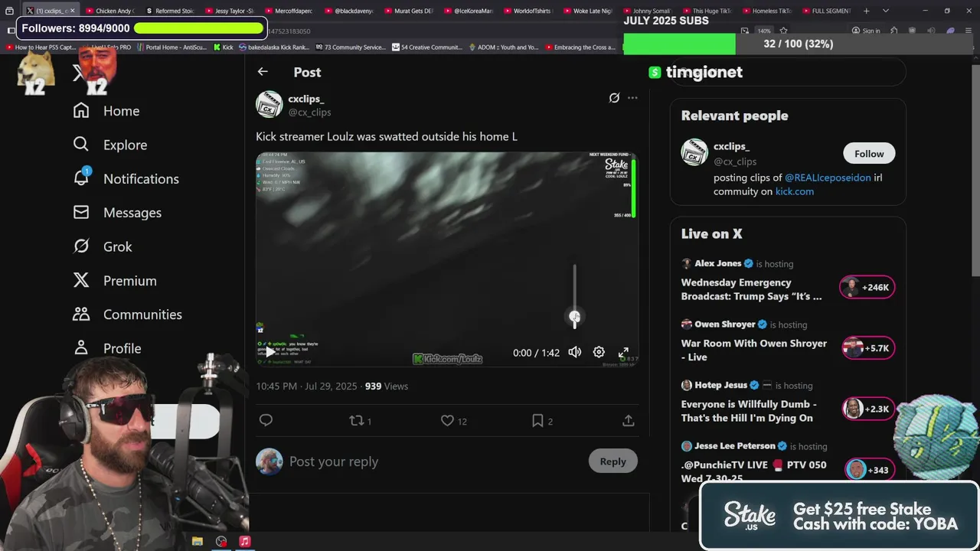Open Explore in the X sidebar
Screen dimensions: 980x551
pos(109,145)
